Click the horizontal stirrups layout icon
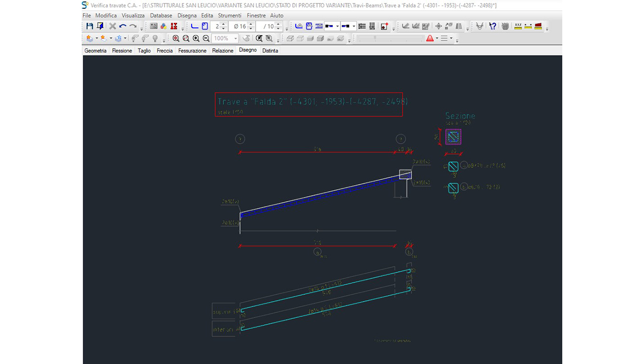This screenshot has height=364, width=644. click(x=362, y=26)
